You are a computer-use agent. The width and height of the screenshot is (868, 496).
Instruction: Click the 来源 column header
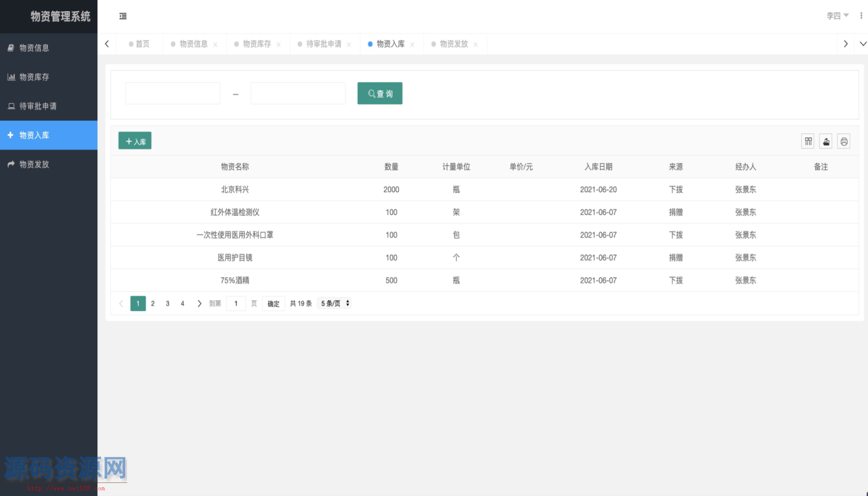pyautogui.click(x=676, y=167)
